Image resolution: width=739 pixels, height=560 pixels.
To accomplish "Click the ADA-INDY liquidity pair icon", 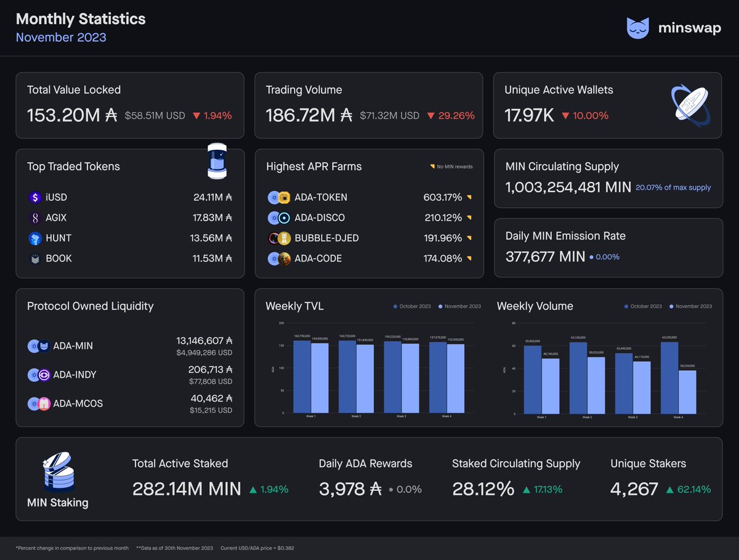I will 39,375.
